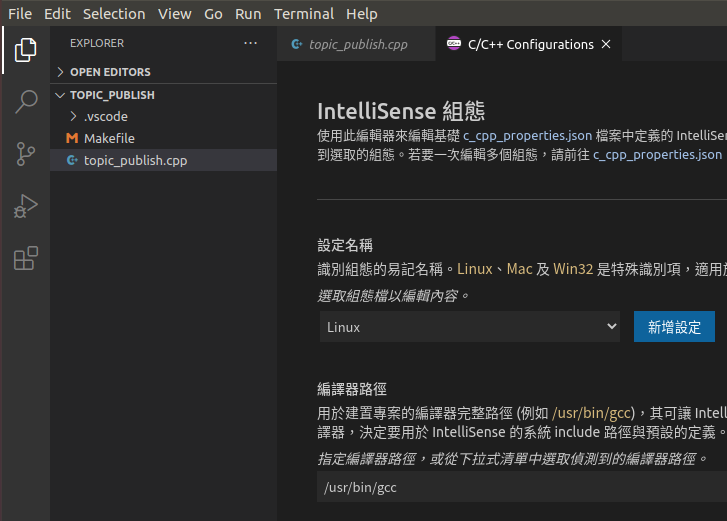Click the IntelliSense 組態 heading
The width and height of the screenshot is (727, 521).
tap(401, 111)
